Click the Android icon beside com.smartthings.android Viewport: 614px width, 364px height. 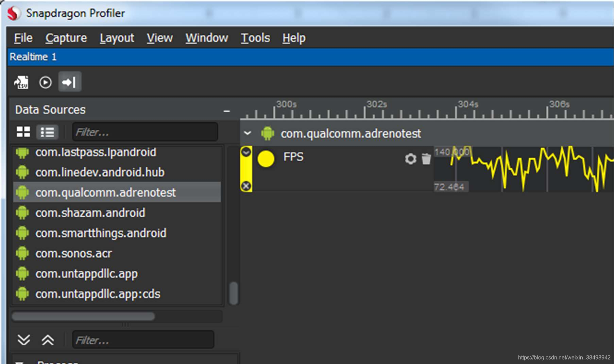(x=22, y=233)
